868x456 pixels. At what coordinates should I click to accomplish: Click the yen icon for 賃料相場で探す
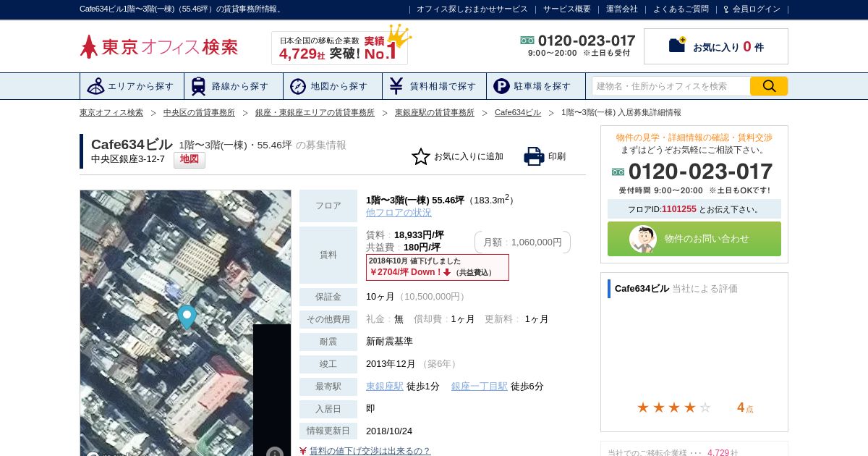pyautogui.click(x=396, y=86)
